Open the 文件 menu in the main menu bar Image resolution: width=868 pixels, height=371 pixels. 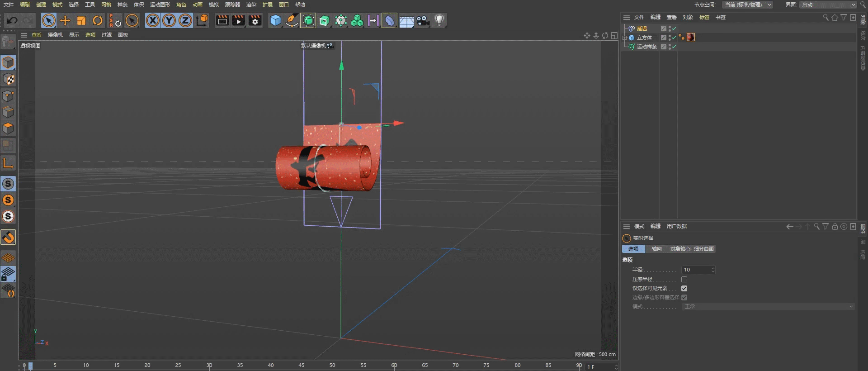[x=9, y=5]
